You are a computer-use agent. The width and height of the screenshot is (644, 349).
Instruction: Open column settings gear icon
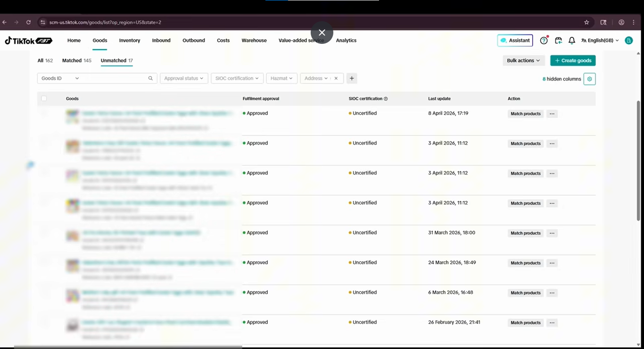tap(589, 79)
